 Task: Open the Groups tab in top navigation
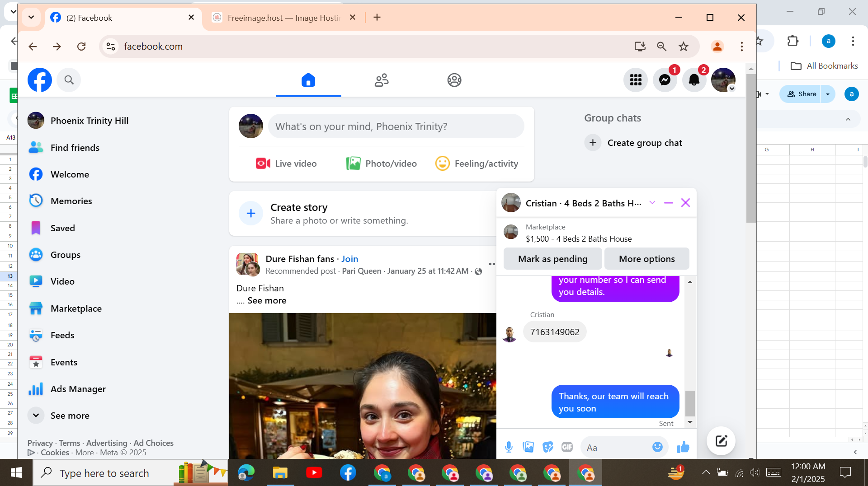tap(454, 80)
